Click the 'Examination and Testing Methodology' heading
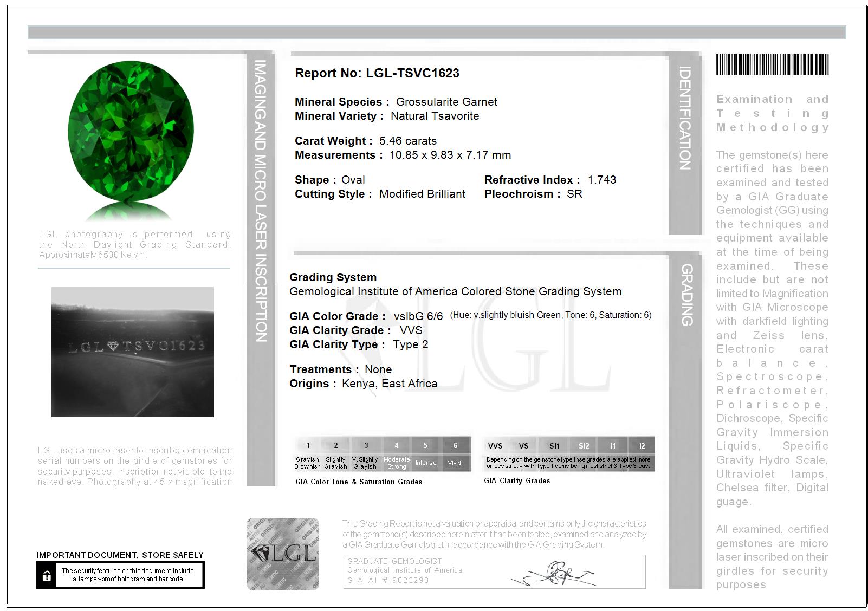The image size is (868, 611). click(x=772, y=113)
